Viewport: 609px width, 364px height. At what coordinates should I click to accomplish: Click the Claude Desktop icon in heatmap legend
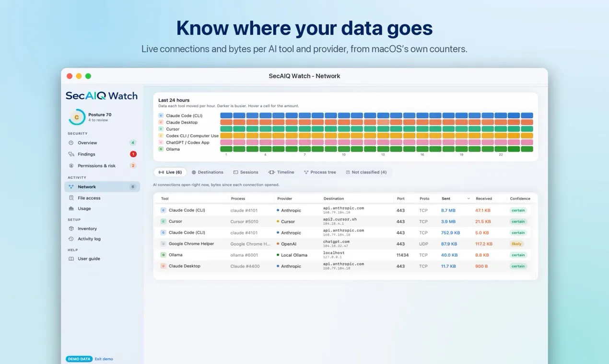point(161,122)
